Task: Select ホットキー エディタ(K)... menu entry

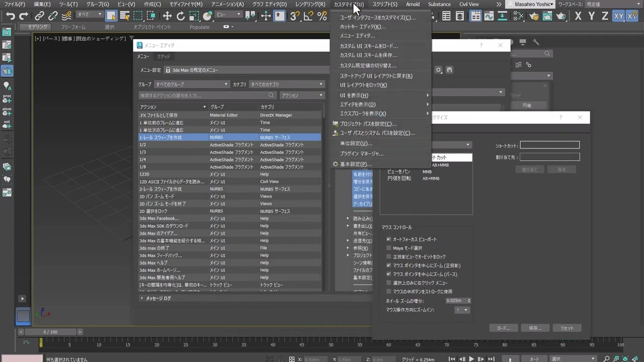Action: (x=381, y=27)
